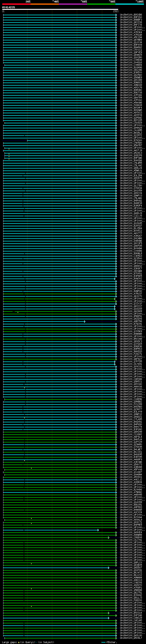The height and width of the screenshot is (644, 146).
Task: Select hit label UniRef100_Q10S34
Action: [x=131, y=42]
